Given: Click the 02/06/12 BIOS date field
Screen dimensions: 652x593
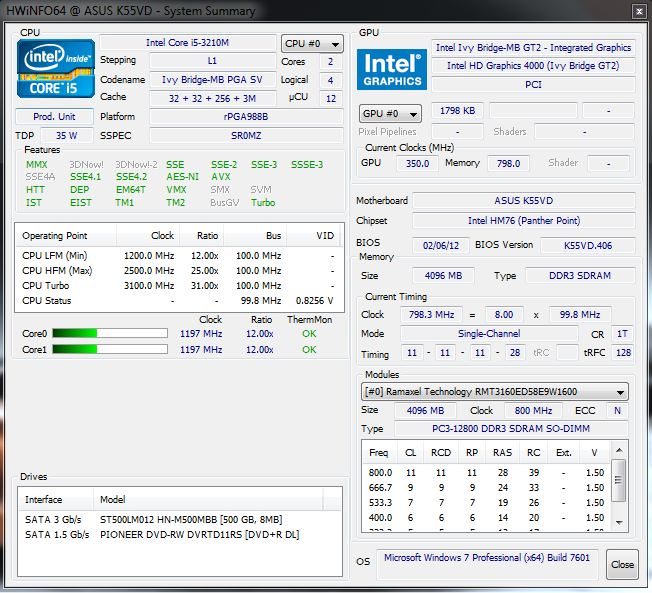Looking at the screenshot, I should point(441,245).
